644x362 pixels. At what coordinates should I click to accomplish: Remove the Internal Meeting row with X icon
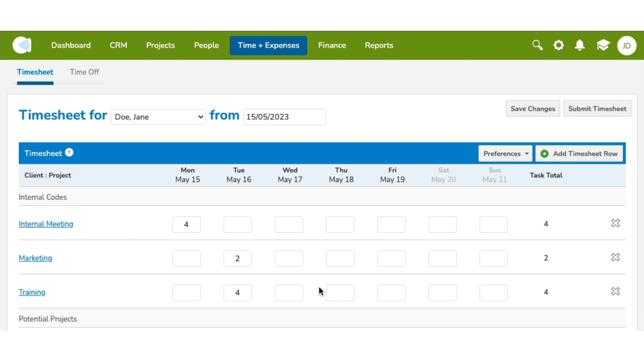[615, 223]
